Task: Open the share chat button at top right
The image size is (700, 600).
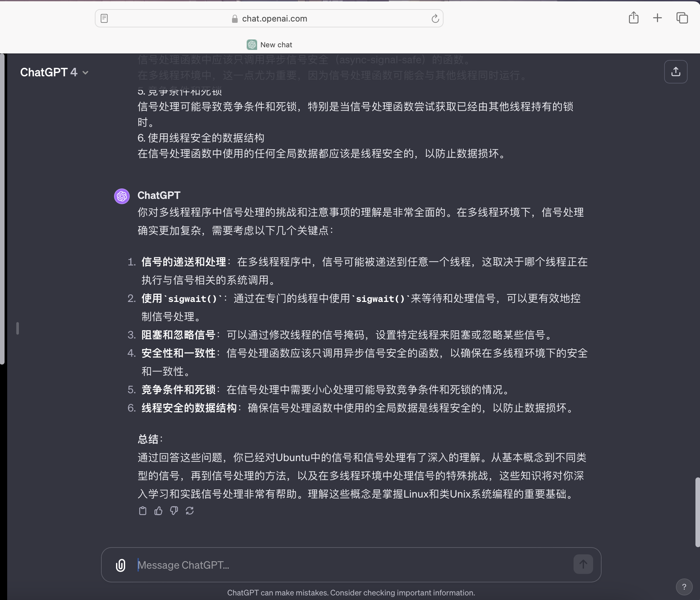Action: (675, 72)
